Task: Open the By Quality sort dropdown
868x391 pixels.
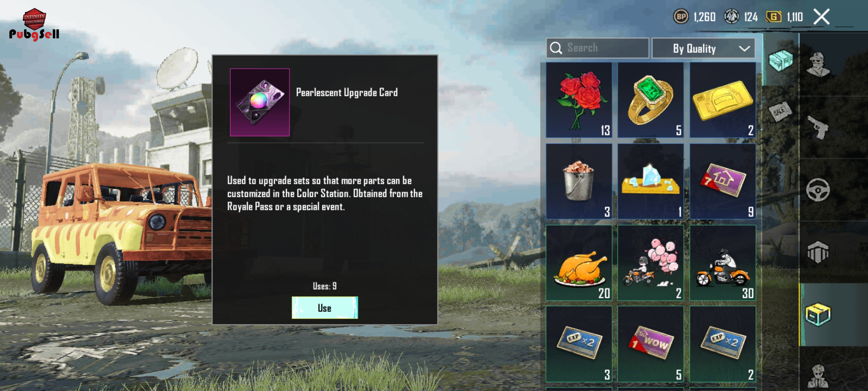Action: pyautogui.click(x=703, y=48)
